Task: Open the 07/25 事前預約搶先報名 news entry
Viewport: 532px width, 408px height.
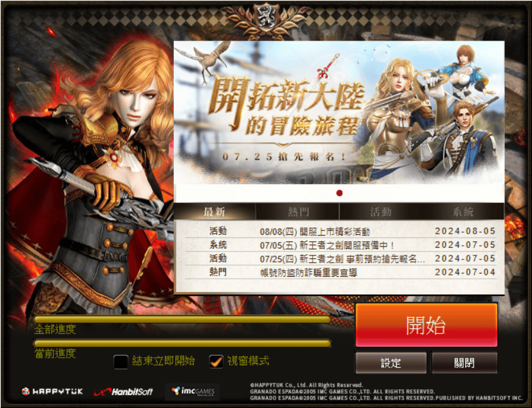Action: point(341,259)
